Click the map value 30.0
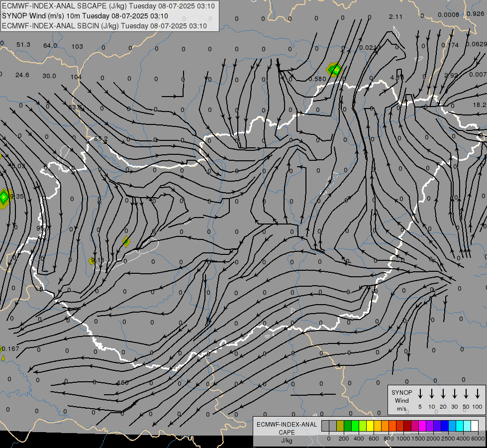 coord(49,76)
